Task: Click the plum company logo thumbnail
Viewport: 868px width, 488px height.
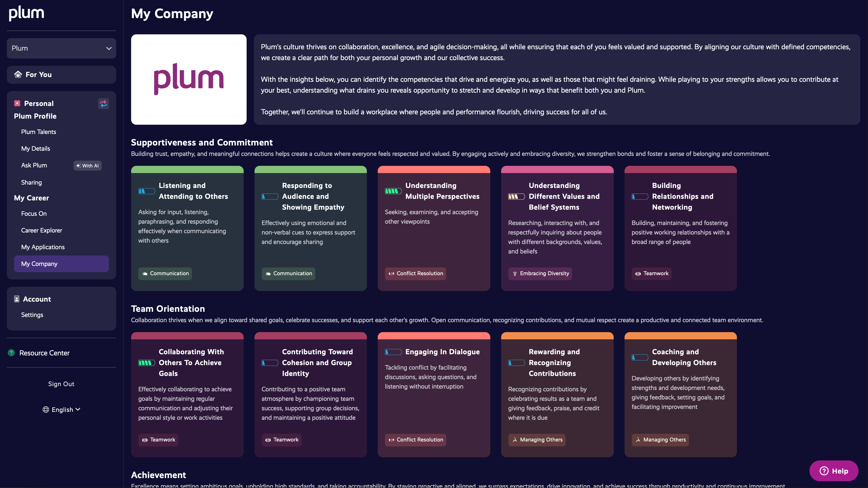Action: point(189,80)
